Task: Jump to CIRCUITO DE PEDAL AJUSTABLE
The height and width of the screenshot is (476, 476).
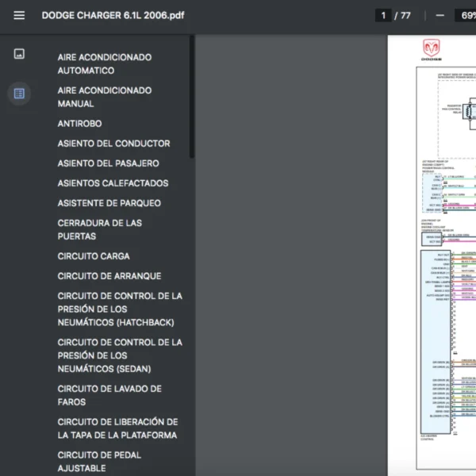Action: (99, 462)
